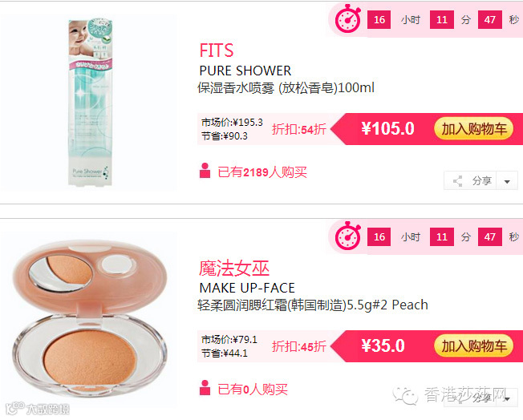This screenshot has height=420, width=523.
Task: Click buyer person icon next to 已有2189人购买
Action: (x=205, y=171)
